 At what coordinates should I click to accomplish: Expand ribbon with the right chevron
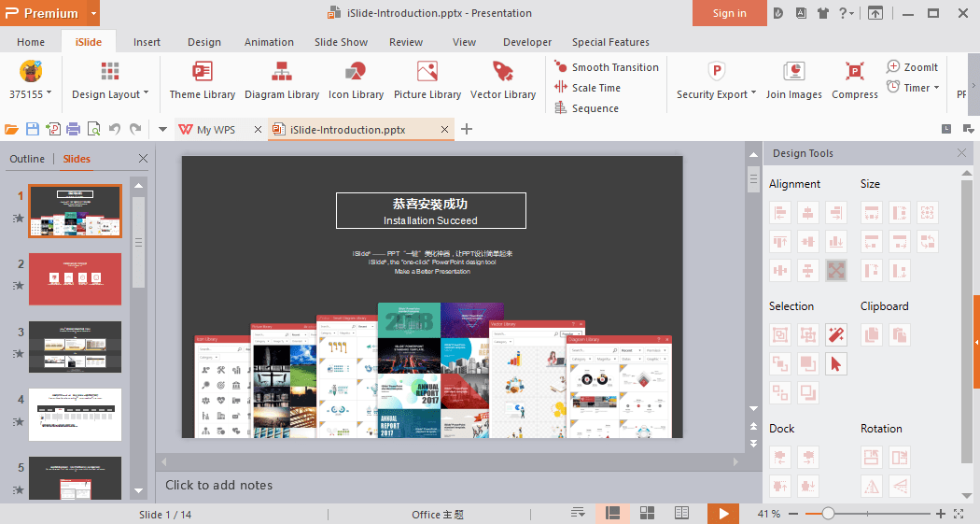973,86
